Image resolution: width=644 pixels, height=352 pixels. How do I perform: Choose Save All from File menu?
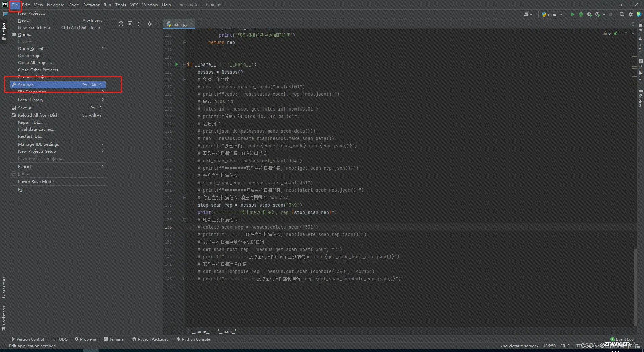click(58, 108)
